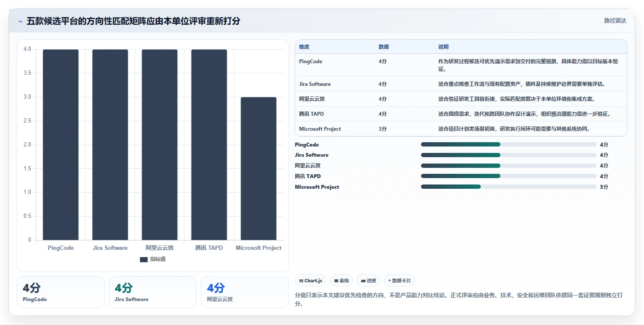Click the lightning icon beside the title

click(20, 21)
